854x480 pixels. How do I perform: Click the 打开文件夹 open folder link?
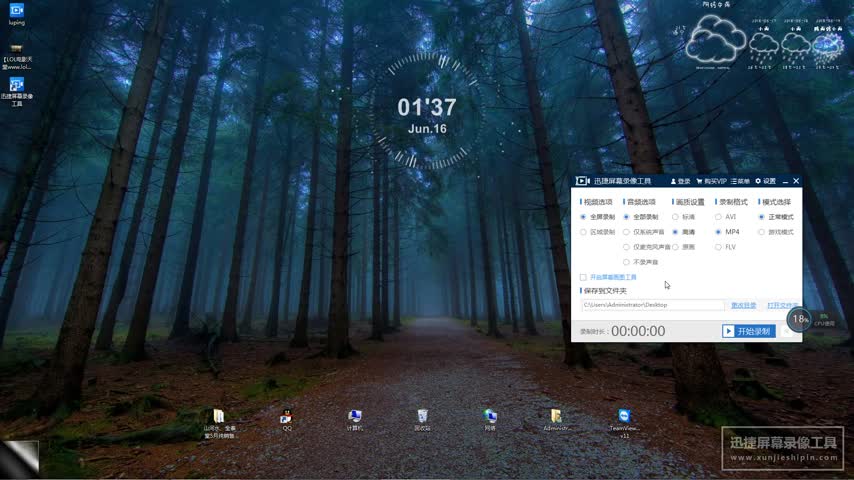coord(782,305)
